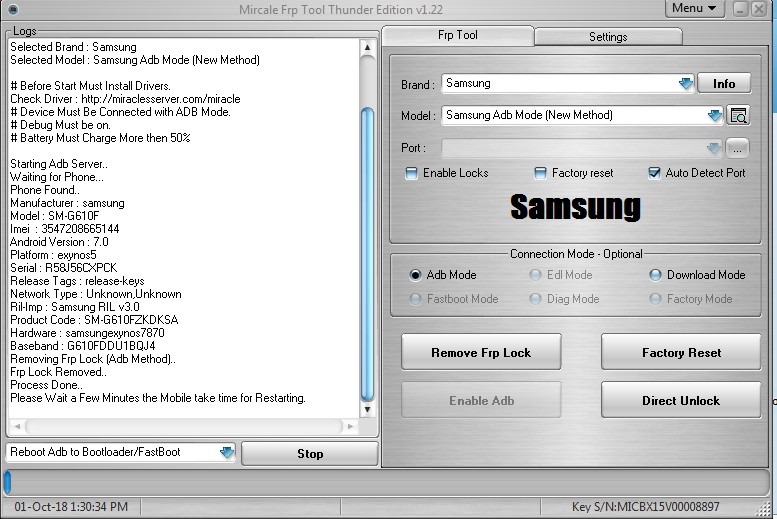
Task: Click the log line 'Frp Lock Removed..'
Action: (58, 372)
